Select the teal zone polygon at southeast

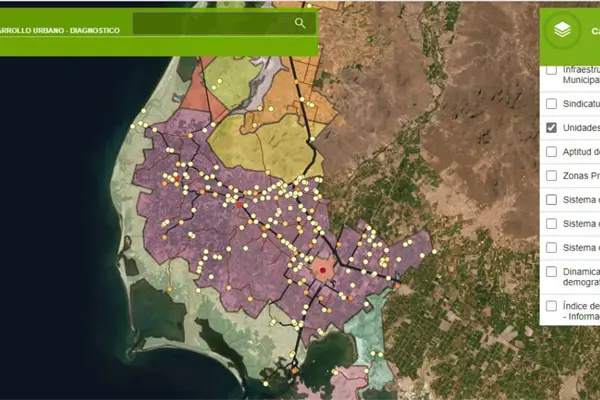tap(372, 330)
